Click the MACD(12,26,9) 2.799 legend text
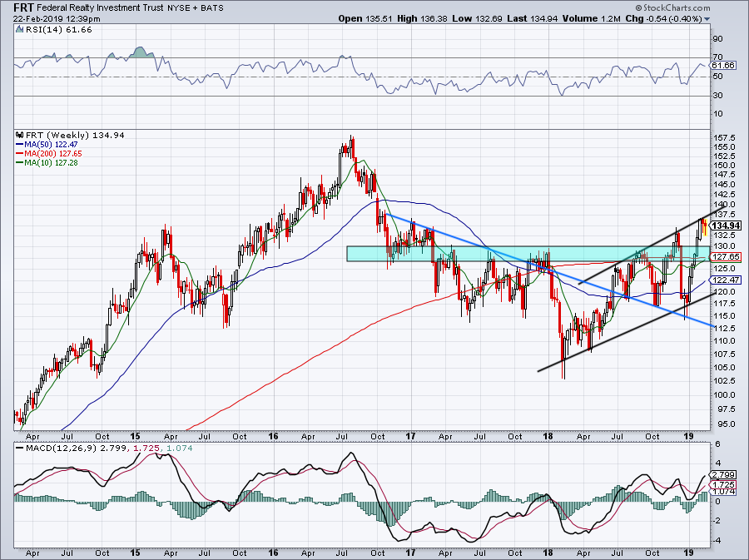This screenshot has width=749, height=560. (x=77, y=448)
